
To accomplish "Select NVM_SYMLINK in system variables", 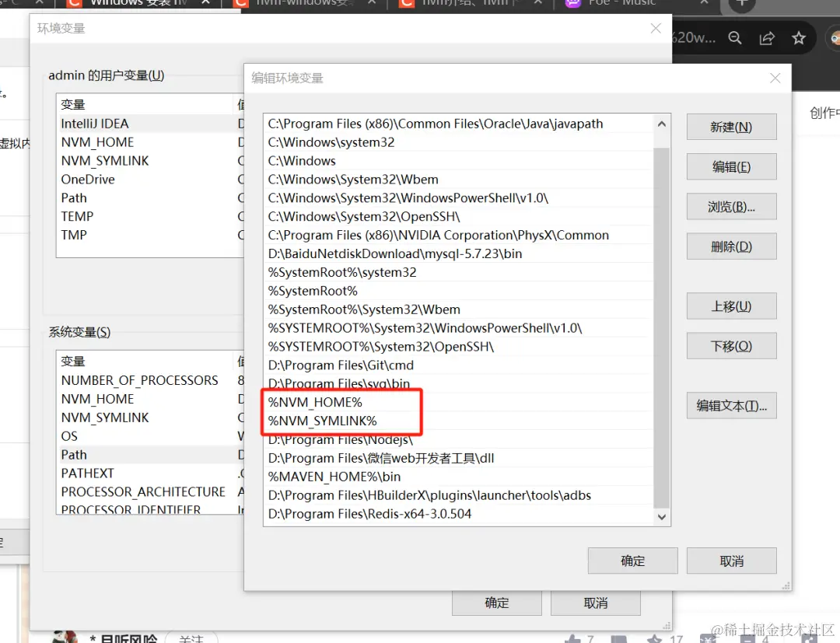I will click(150, 418).
